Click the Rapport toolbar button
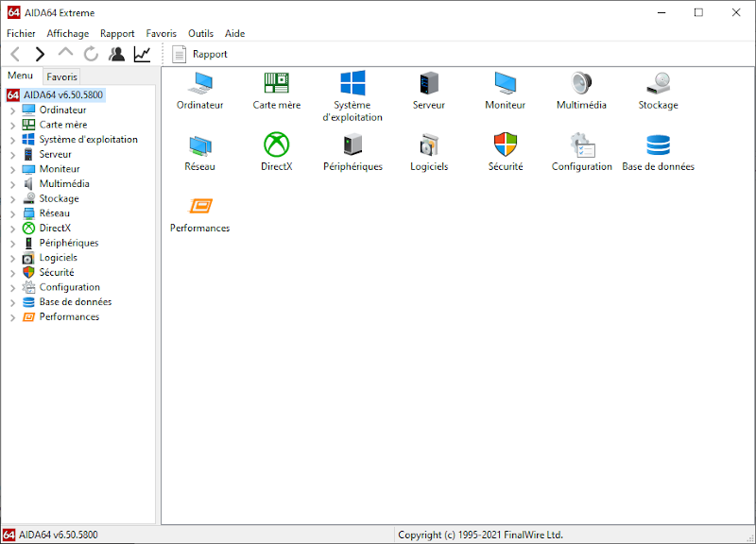Screen dimensions: 756x544 [199, 54]
